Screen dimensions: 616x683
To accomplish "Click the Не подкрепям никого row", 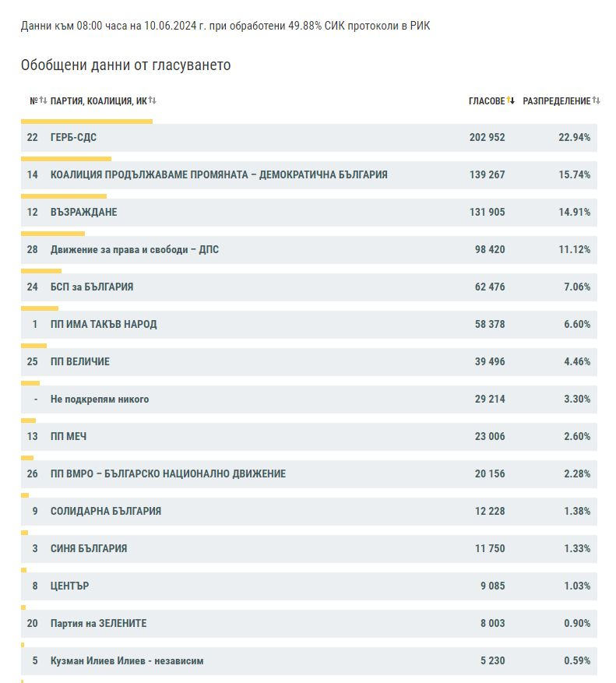I will coord(309,400).
